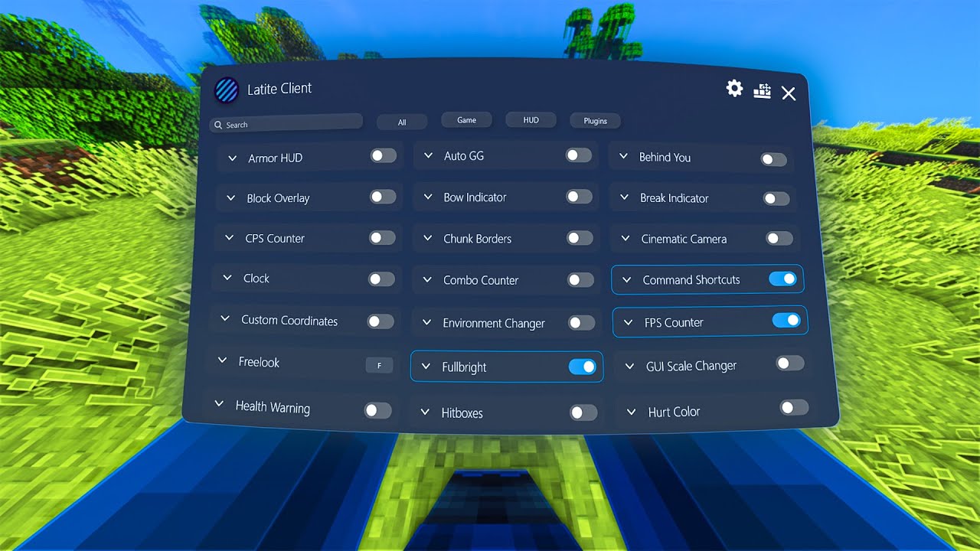Viewport: 980px width, 551px height.
Task: Open the Latite Client settings gear
Action: 734,89
